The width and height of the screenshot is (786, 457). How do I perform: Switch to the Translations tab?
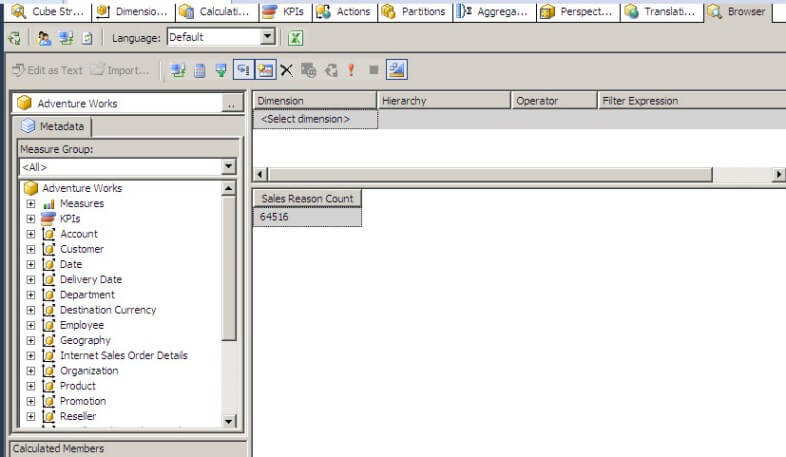point(662,11)
